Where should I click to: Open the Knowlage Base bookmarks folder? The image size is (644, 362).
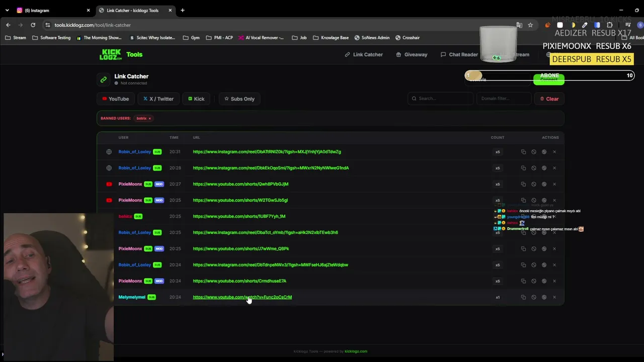331,38
